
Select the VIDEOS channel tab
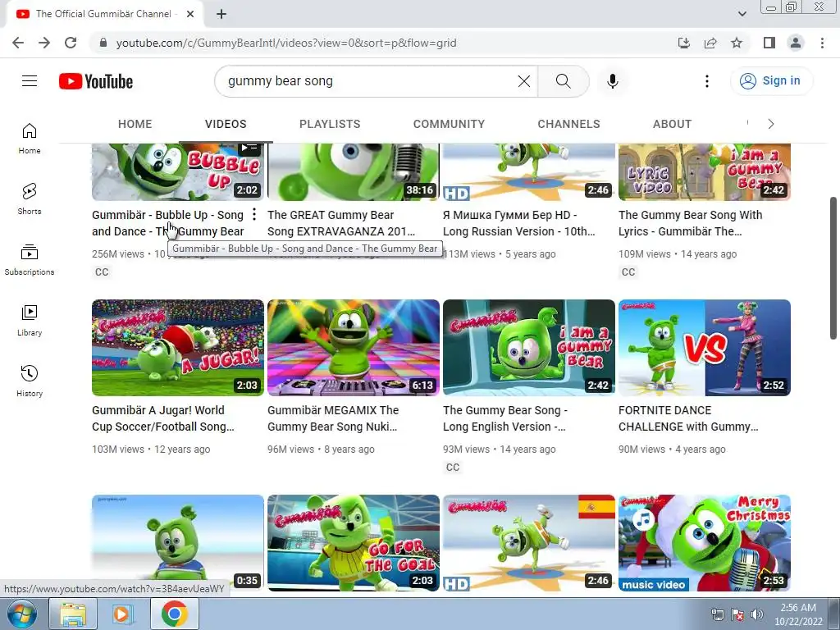[226, 124]
